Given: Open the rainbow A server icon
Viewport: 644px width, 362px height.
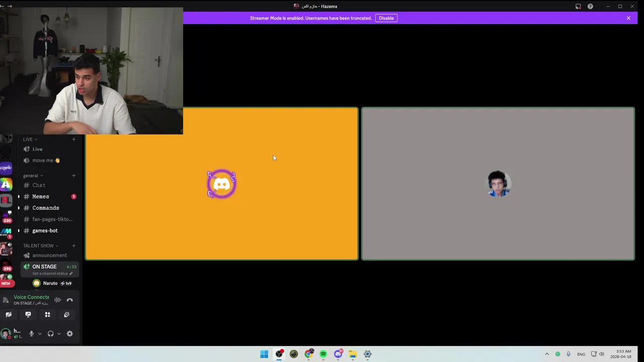Looking at the screenshot, I should (x=6, y=185).
